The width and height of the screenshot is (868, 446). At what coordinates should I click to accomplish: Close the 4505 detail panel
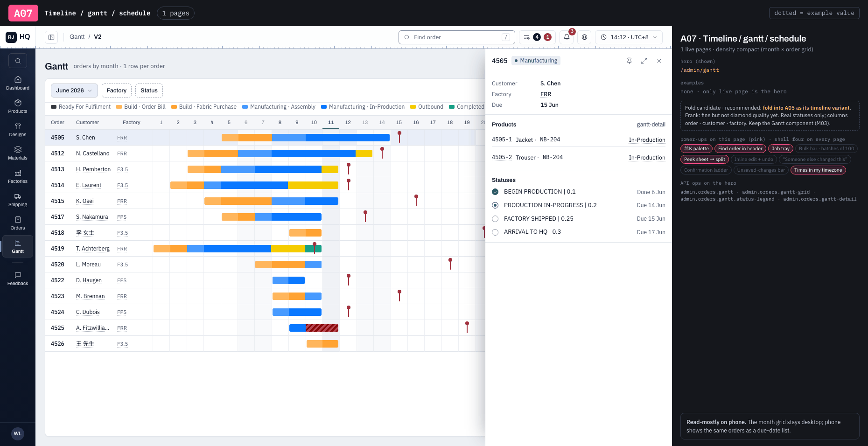point(659,61)
